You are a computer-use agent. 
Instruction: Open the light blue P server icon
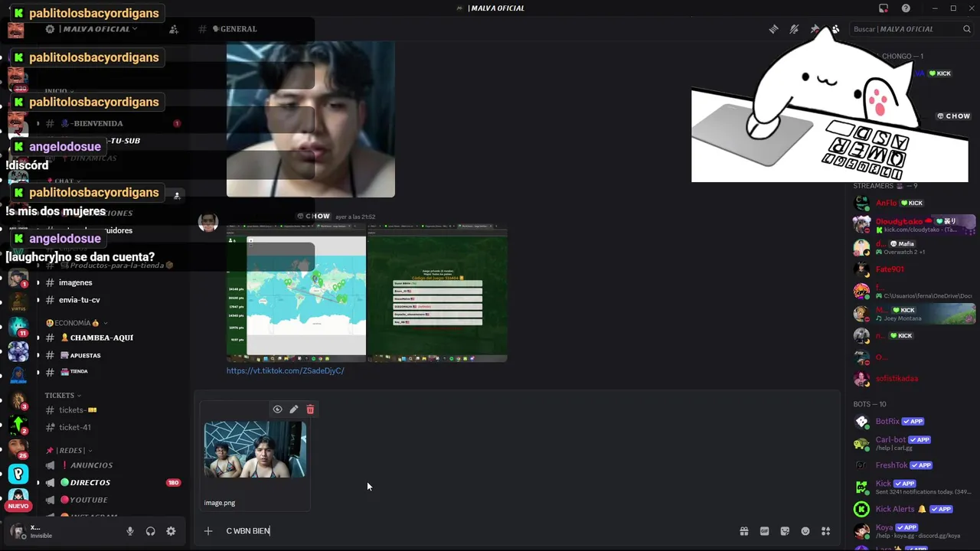pyautogui.click(x=18, y=474)
